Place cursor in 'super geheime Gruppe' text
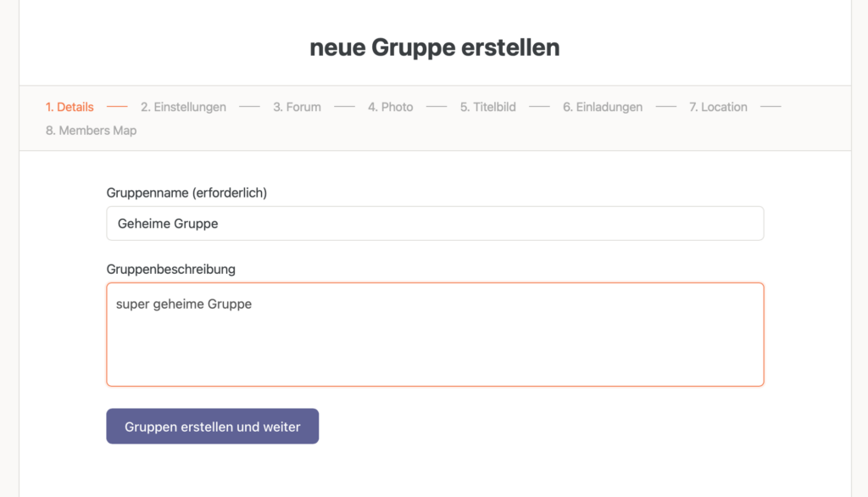868x497 pixels. click(x=184, y=304)
